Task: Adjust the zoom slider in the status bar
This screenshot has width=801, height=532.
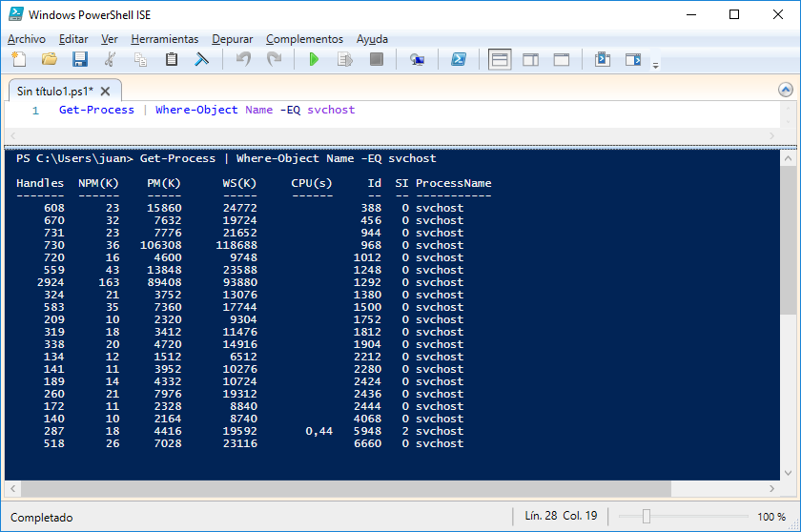Action: (x=647, y=516)
